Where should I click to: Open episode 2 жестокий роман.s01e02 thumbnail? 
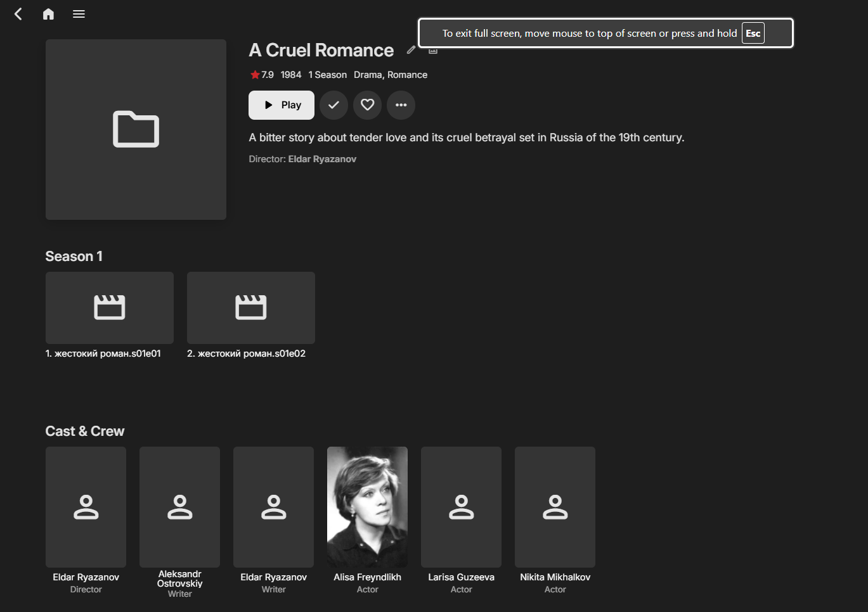[x=251, y=308]
